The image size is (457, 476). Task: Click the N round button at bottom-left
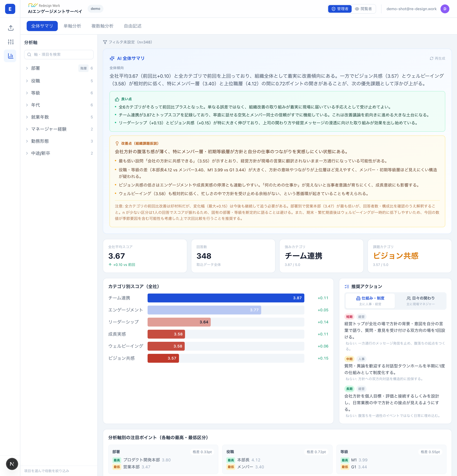12,464
